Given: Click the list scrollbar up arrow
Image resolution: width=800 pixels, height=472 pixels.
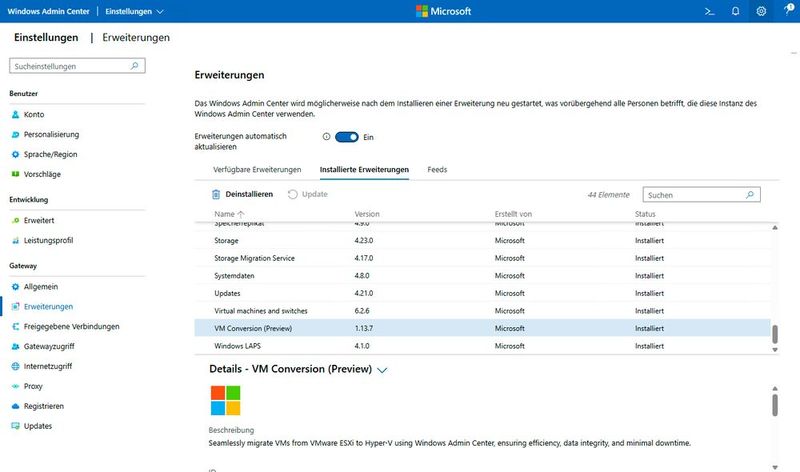Looking at the screenshot, I should point(775,228).
